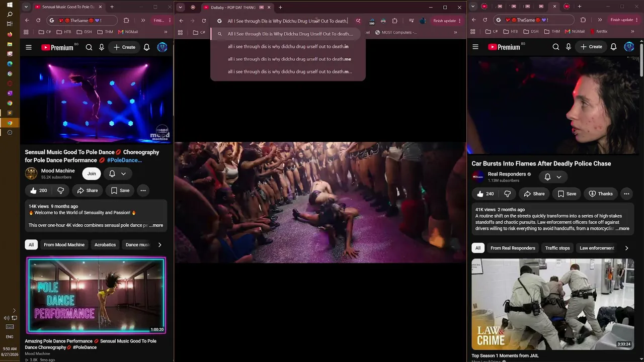Screen dimensions: 644x362
Task: Open the Mood Machine notification preferences dropdown
Action: (118, 173)
